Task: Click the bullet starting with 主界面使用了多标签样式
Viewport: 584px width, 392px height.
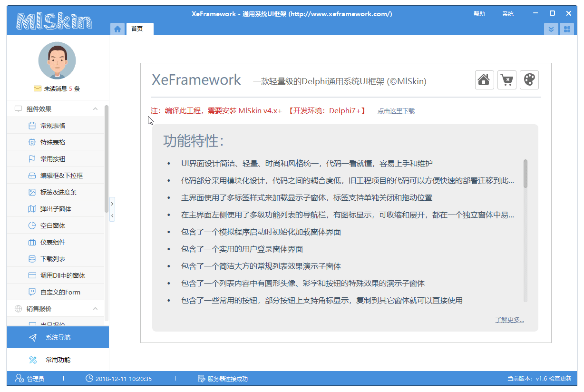Action: 307,198
